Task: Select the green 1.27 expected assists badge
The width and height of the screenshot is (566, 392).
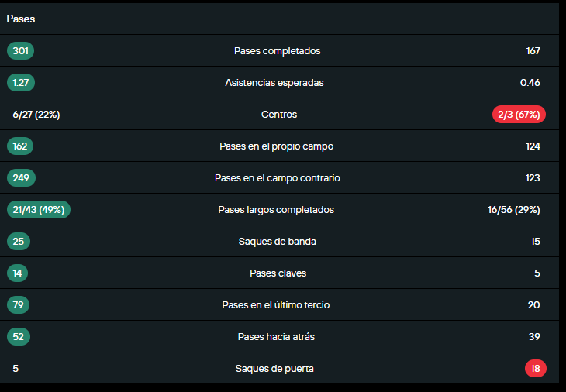Action: coord(21,83)
